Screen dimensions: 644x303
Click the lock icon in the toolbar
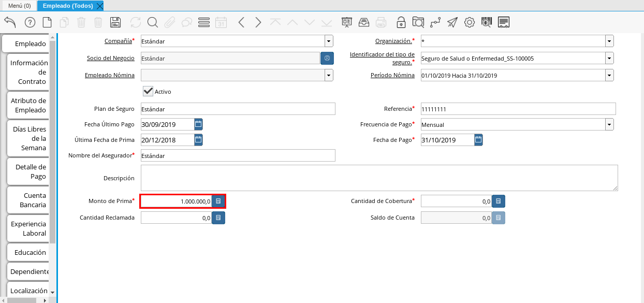[x=401, y=22]
